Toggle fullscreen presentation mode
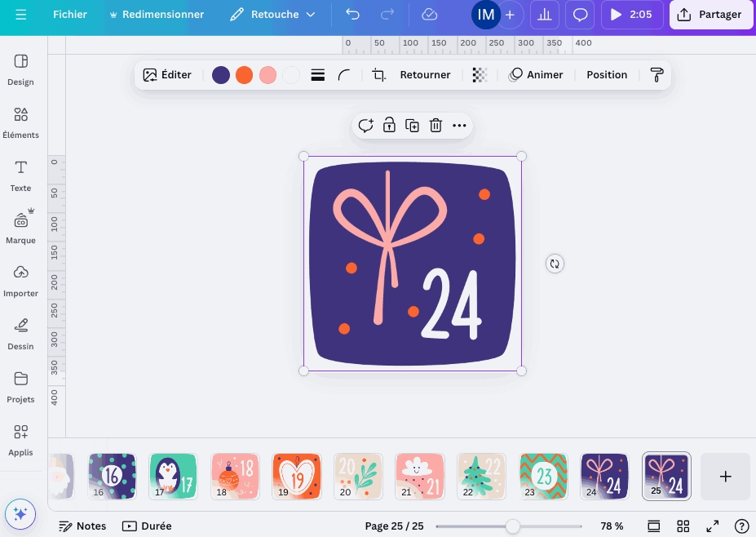Viewport: 756px width, 537px height. (x=712, y=526)
